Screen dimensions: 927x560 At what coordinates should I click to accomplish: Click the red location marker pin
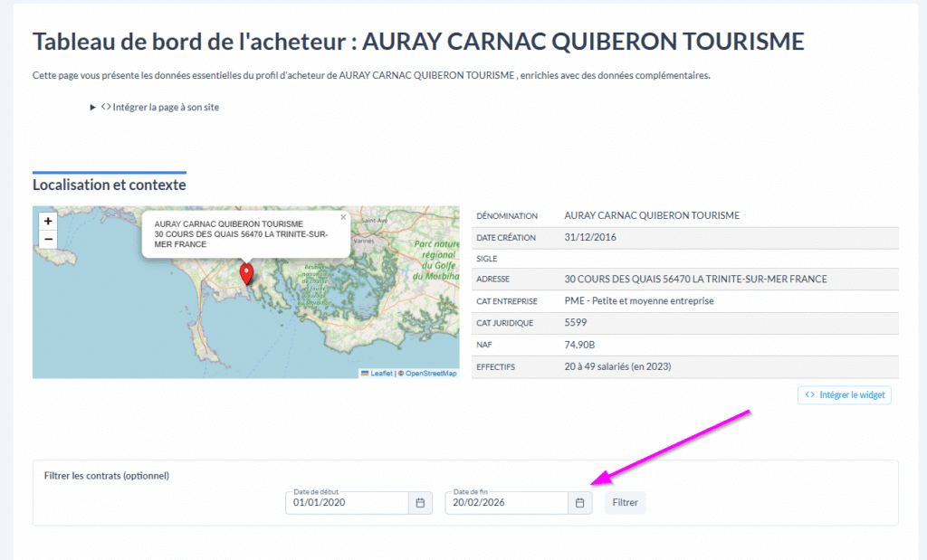tap(245, 274)
